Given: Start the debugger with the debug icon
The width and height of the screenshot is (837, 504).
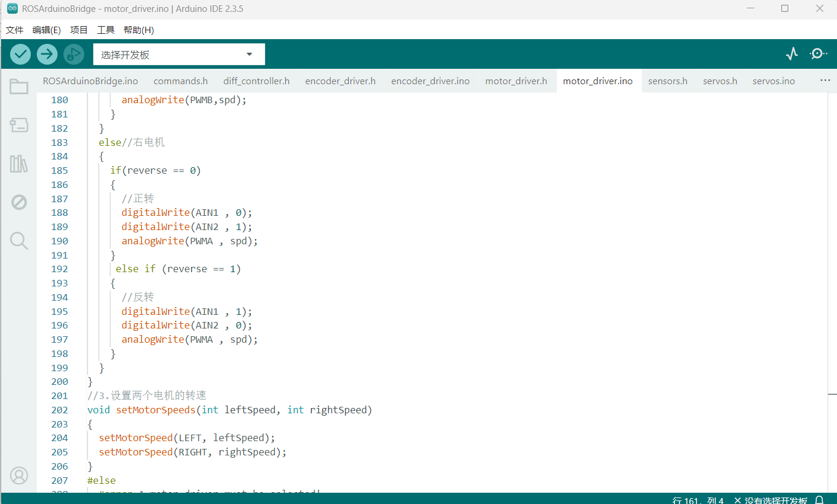Looking at the screenshot, I should [x=74, y=55].
